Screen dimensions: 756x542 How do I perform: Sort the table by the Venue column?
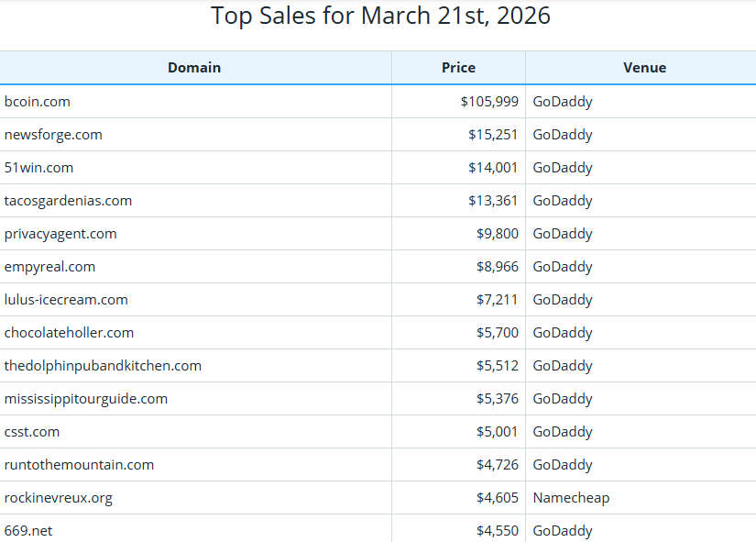644,67
